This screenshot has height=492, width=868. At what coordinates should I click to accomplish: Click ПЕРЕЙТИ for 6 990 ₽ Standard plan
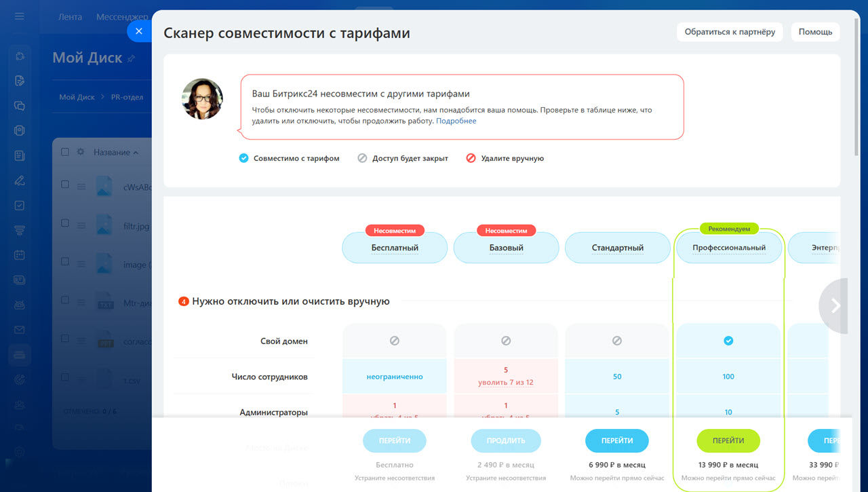[617, 440]
